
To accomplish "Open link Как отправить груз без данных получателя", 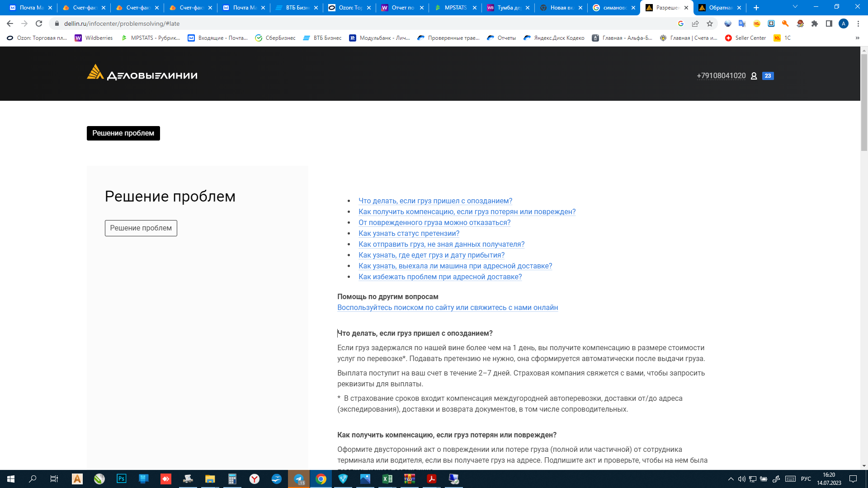I will pyautogui.click(x=442, y=244).
